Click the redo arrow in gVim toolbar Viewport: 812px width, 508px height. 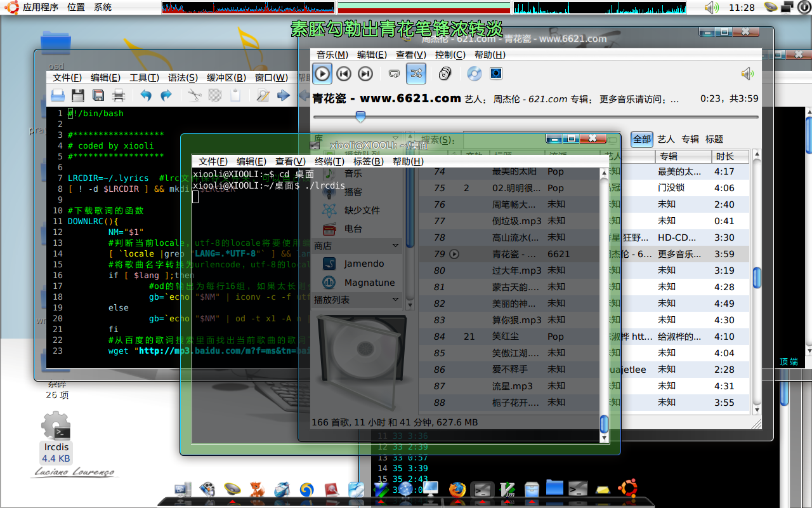166,96
